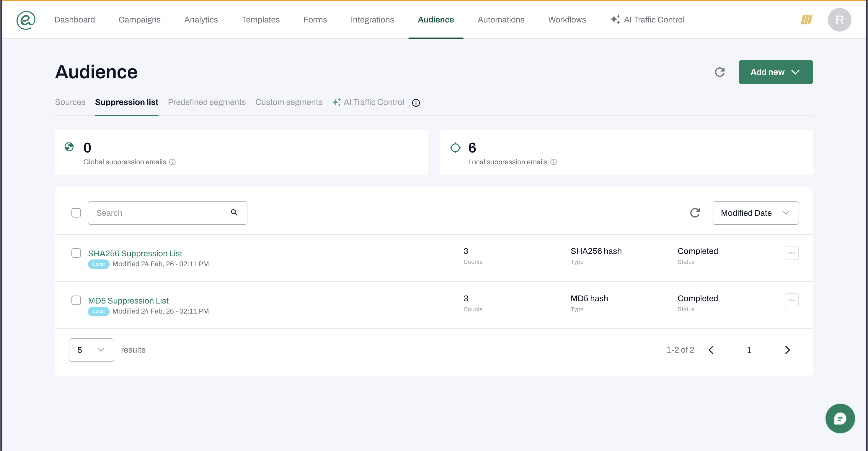This screenshot has width=868, height=451.
Task: Check the MD5 Suppression List checkbox
Action: click(x=76, y=300)
